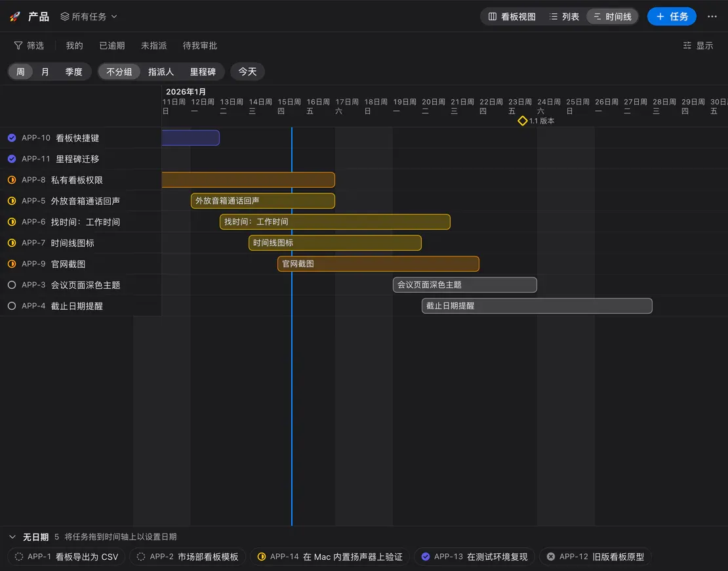728x571 pixels.
Task: Select the 季度 quarter scale
Action: 73,72
